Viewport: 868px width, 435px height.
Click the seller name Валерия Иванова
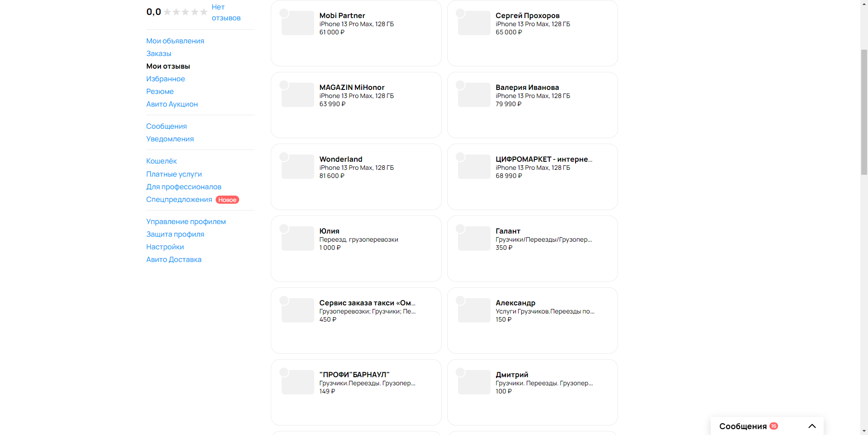point(527,88)
